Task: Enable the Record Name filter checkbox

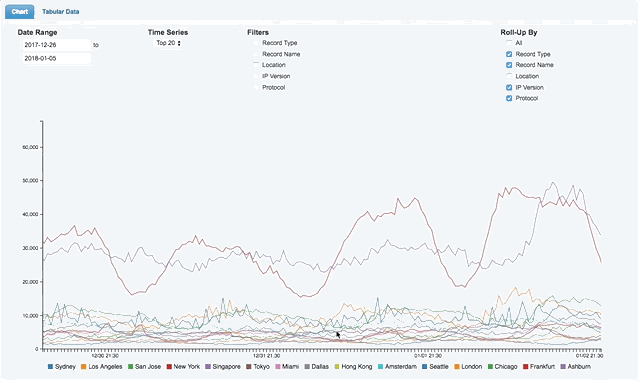Action: [256, 54]
